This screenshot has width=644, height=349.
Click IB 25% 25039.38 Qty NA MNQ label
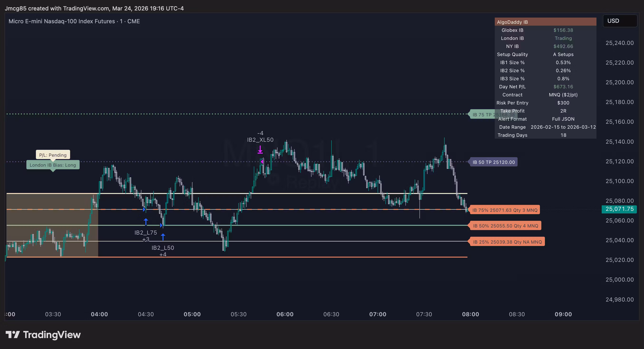(507, 242)
